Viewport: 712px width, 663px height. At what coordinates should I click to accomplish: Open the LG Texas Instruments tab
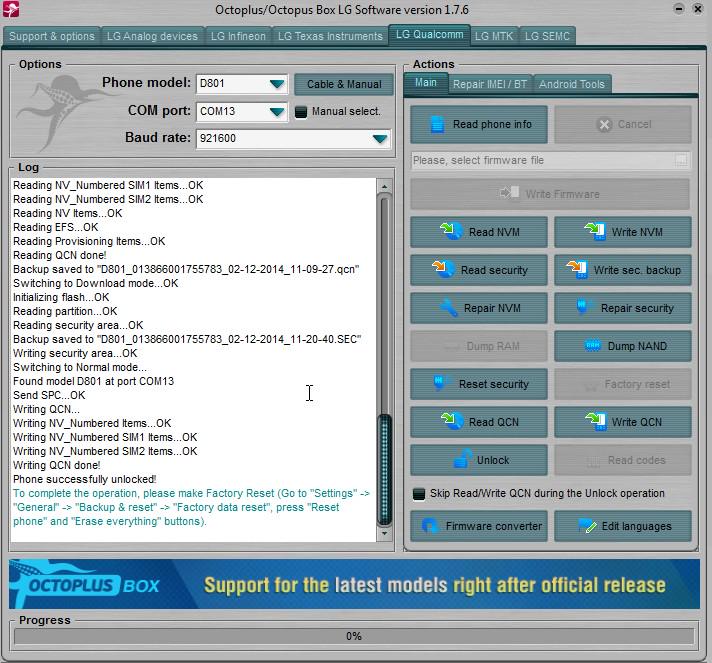[x=330, y=36]
